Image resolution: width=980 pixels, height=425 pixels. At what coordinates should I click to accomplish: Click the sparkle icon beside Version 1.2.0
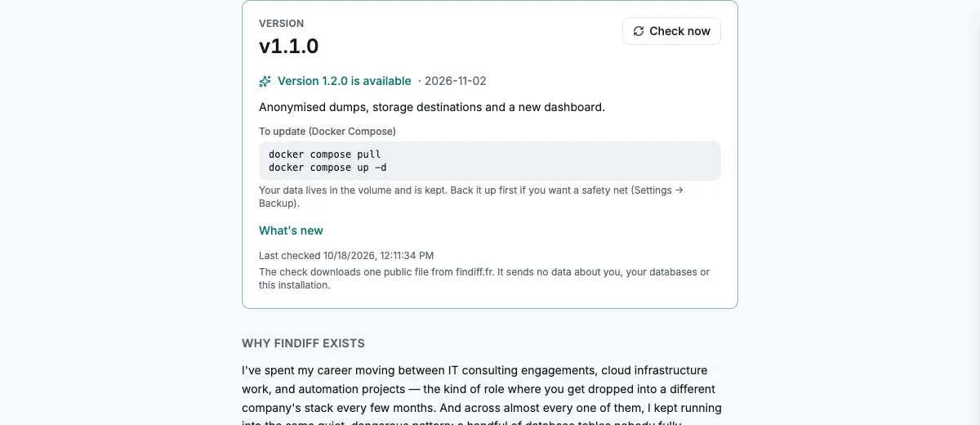265,81
